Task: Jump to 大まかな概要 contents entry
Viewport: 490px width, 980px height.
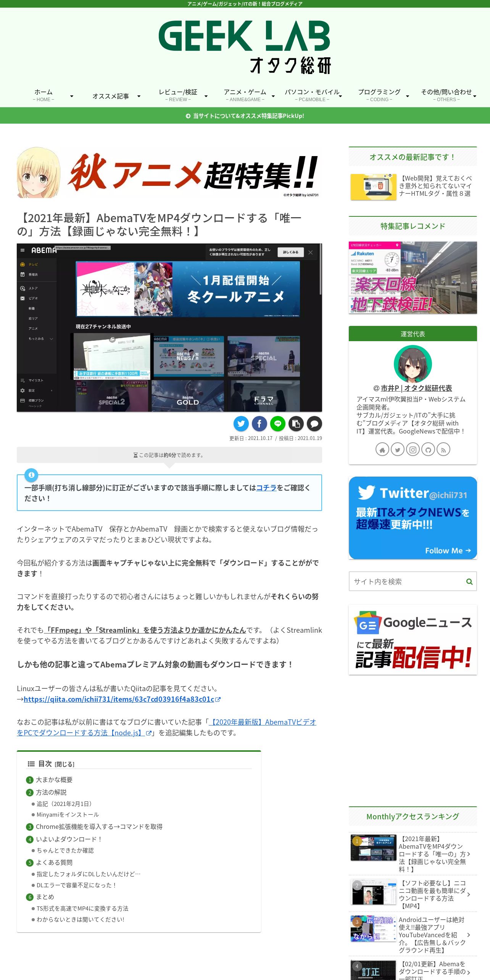Action: click(54, 780)
